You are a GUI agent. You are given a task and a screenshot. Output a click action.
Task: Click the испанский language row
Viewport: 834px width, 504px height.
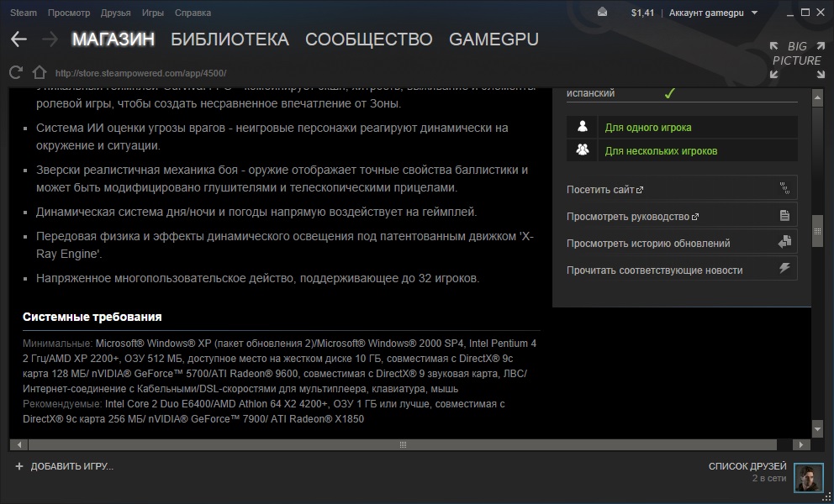(x=682, y=93)
